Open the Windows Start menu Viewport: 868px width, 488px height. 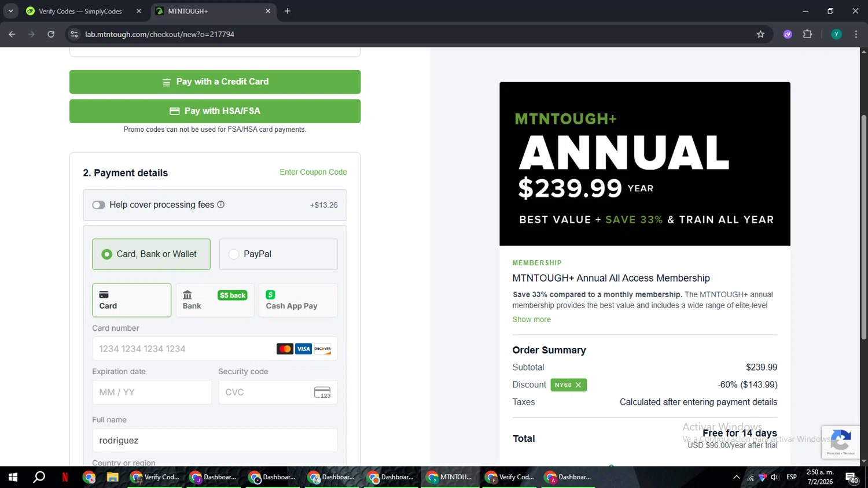pyautogui.click(x=13, y=477)
